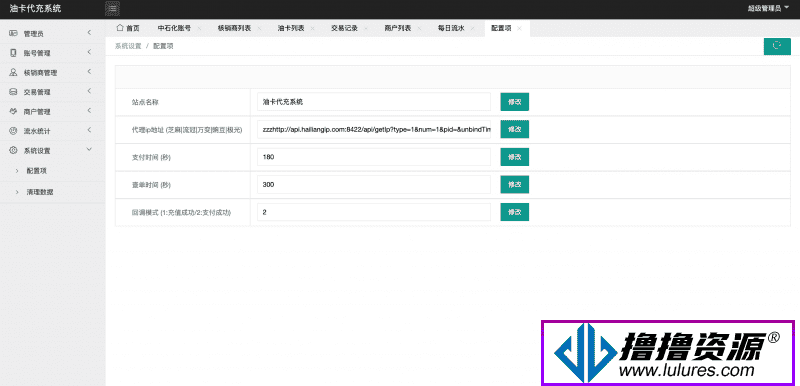Click 修改 button for 回调模式
This screenshot has width=800, height=386.
514,212
